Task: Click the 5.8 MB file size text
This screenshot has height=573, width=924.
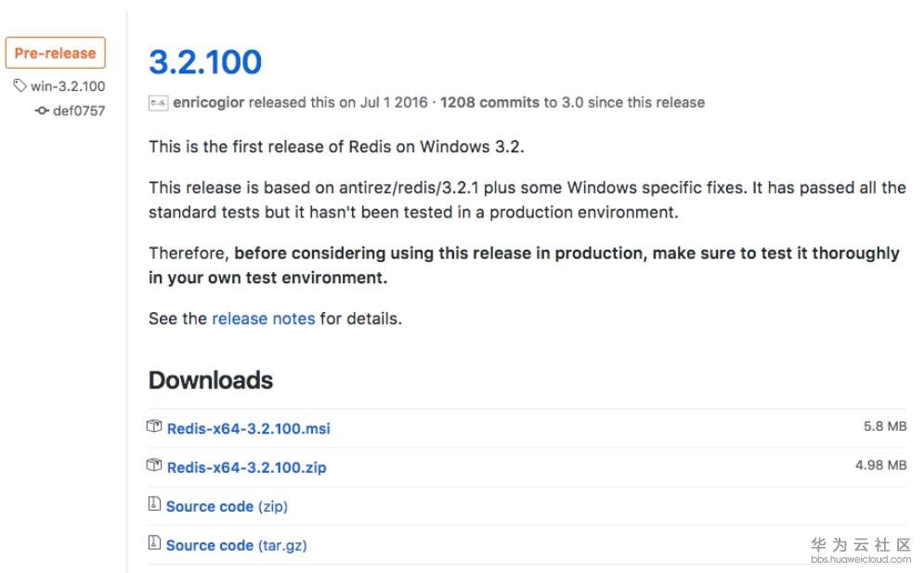Action: tap(884, 427)
